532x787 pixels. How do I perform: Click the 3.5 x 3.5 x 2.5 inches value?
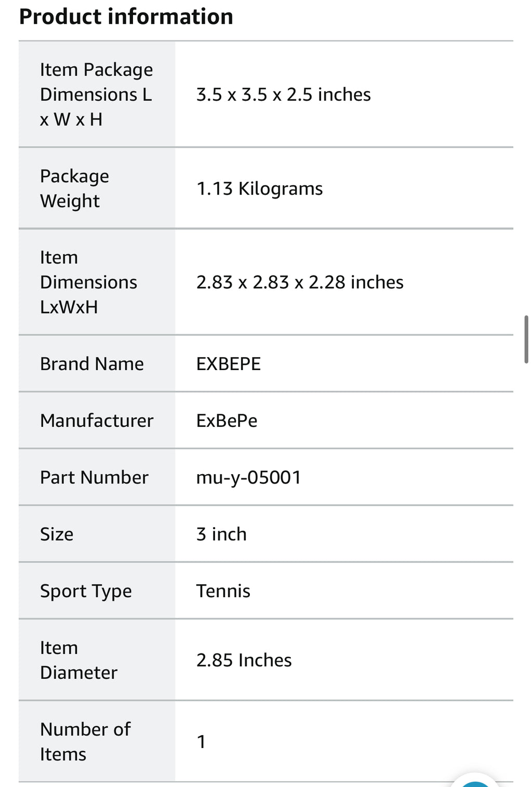click(284, 95)
